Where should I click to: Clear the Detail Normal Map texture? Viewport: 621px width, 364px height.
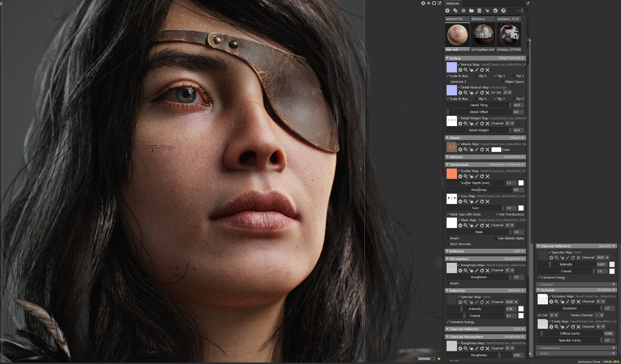pyautogui.click(x=487, y=93)
